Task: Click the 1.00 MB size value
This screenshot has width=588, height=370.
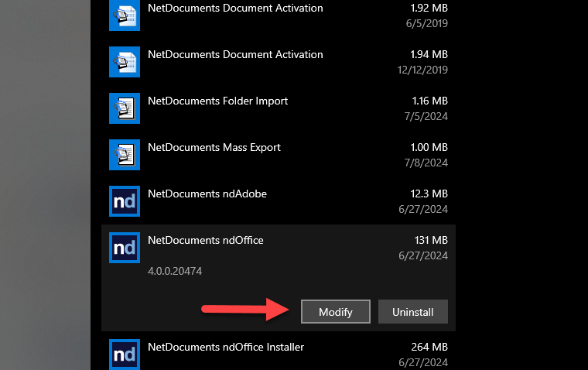Action: tap(429, 147)
